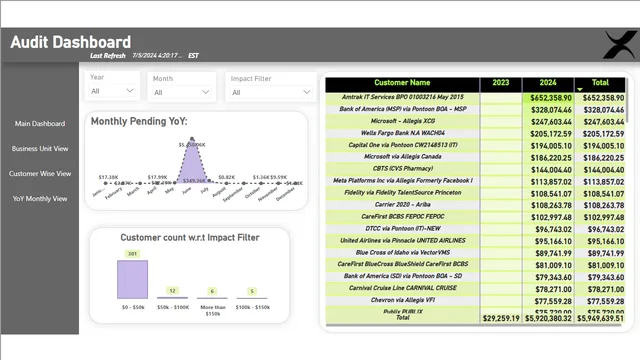Click grand total $5,949,639.51
The height and width of the screenshot is (360, 640).
click(x=600, y=318)
